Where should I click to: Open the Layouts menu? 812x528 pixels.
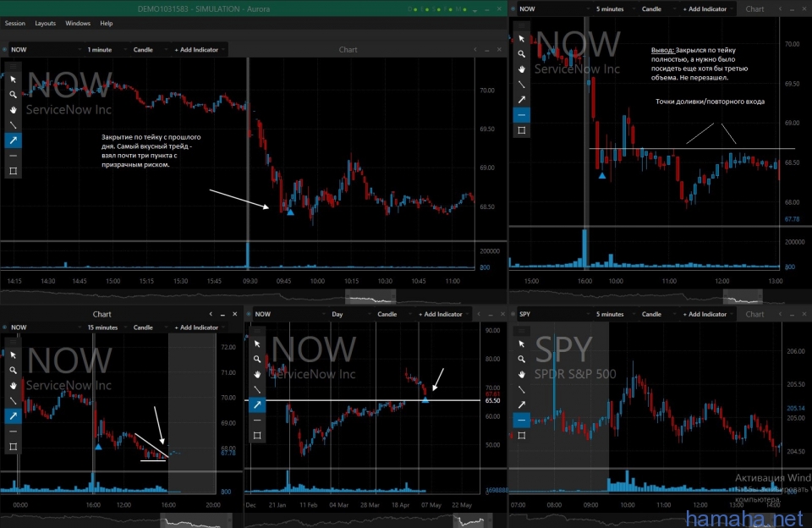45,24
